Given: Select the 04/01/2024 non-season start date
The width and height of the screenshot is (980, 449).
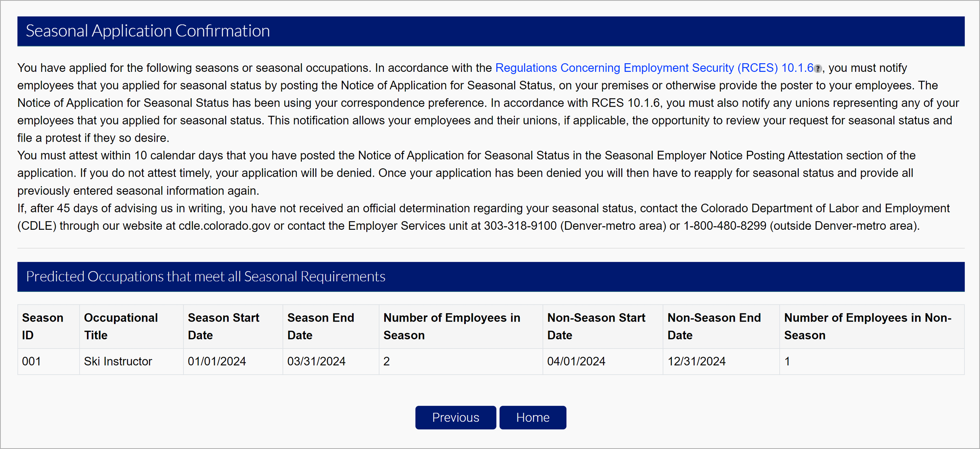Looking at the screenshot, I should coord(576,361).
